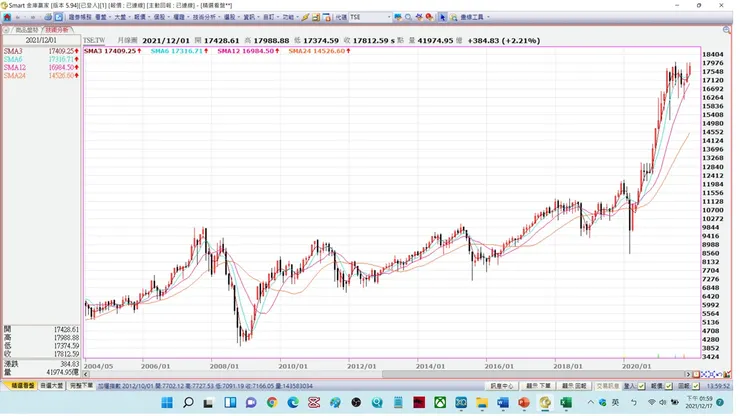Open Excel from the taskbar
Image resolution: width=740 pixels, height=416 pixels.
point(566,402)
